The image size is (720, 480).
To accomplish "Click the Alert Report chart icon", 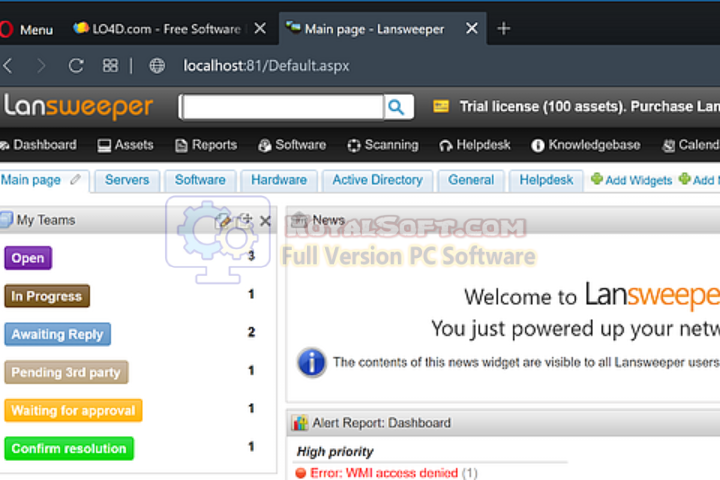I will pos(300,423).
